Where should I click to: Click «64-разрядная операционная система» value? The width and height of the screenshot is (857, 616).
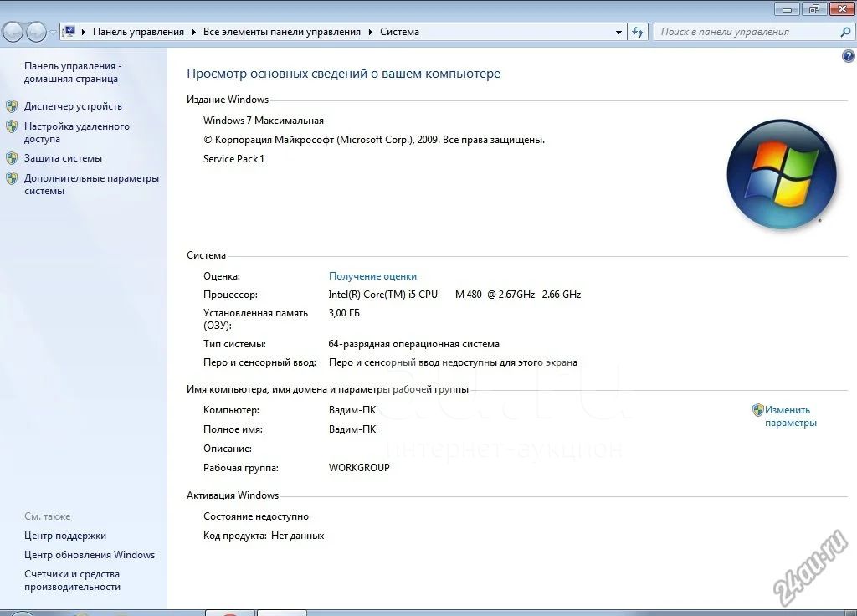click(413, 344)
